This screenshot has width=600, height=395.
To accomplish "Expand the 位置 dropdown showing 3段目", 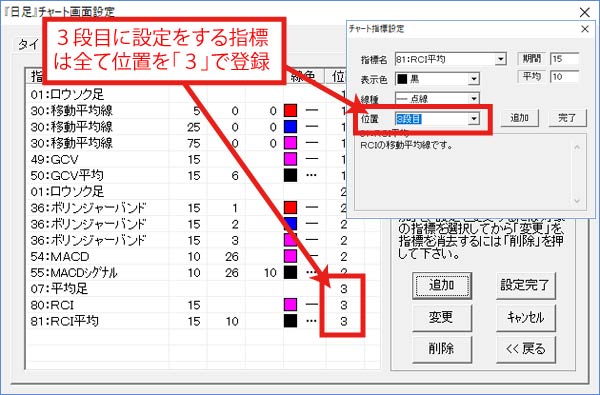I will click(437, 119).
